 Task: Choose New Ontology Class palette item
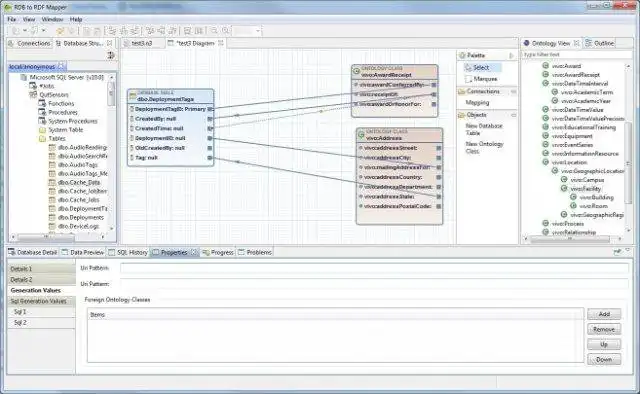click(484, 147)
